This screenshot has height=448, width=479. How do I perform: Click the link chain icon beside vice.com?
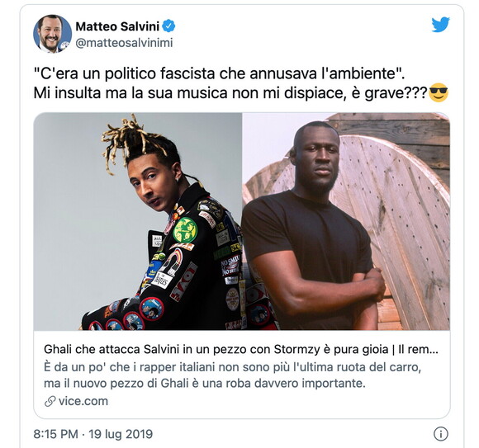(50, 401)
